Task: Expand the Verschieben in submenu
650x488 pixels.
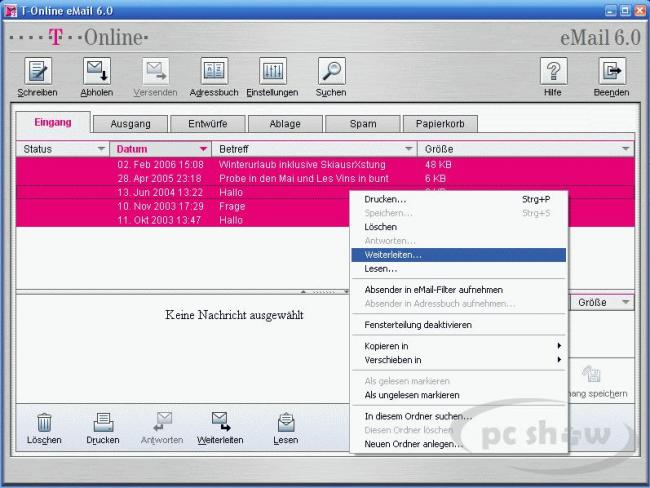Action: click(458, 360)
